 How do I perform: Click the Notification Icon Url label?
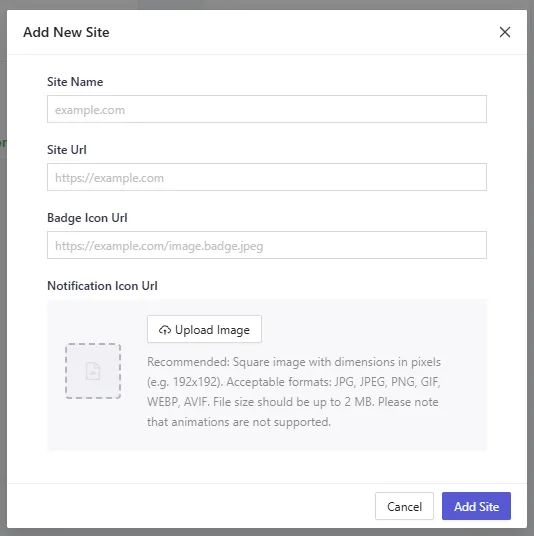[102, 286]
